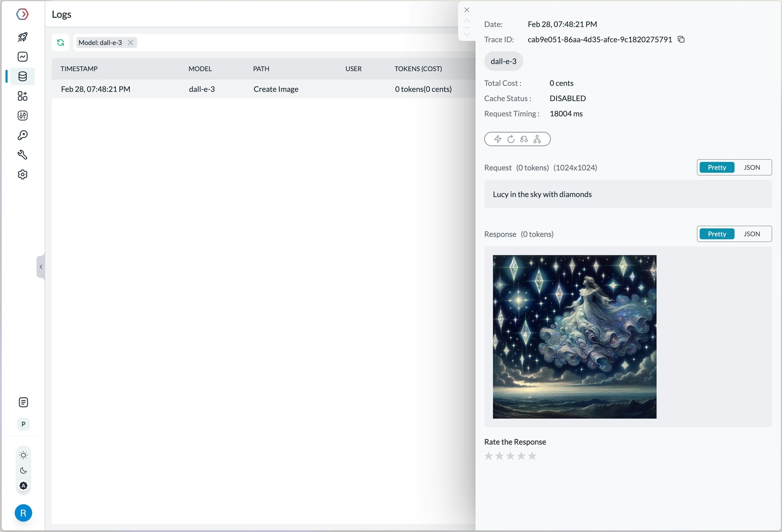Select the auto theme 'A' option
Screen dimensions: 782x532
tap(23, 486)
